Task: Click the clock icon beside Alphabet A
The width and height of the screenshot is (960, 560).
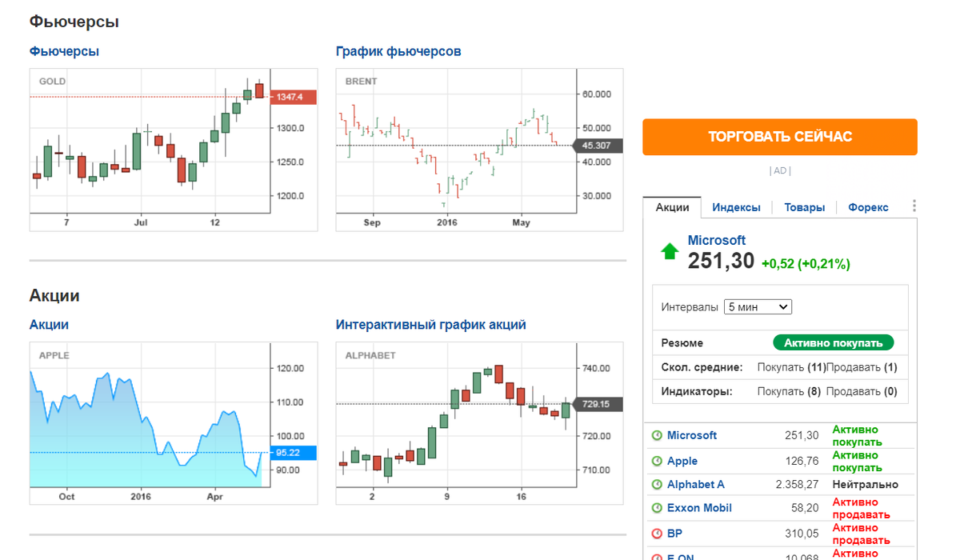Action: coord(658,485)
